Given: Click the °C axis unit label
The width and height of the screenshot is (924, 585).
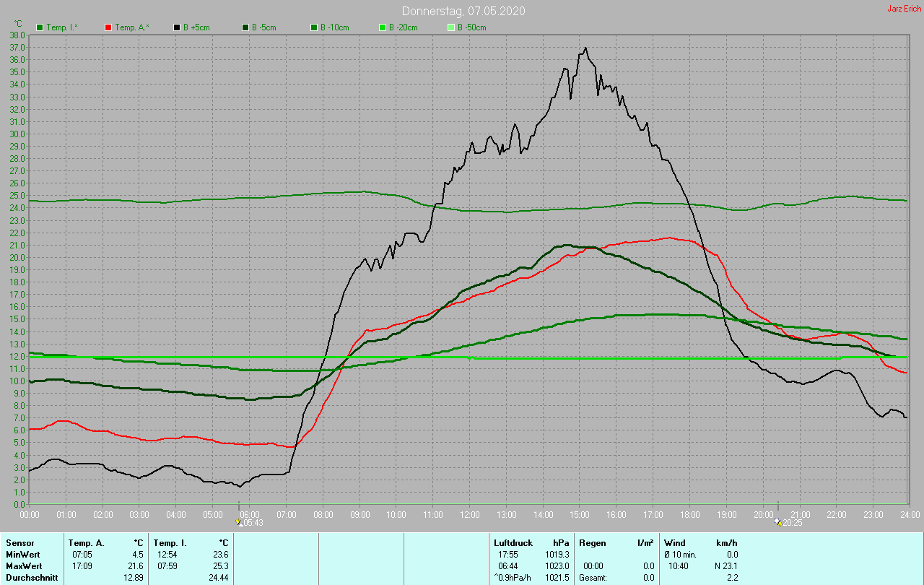Looking at the screenshot, I should [x=18, y=24].
